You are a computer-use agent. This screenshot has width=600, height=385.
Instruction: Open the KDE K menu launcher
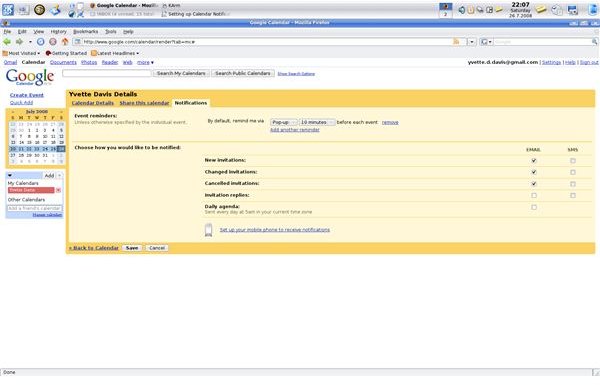(8, 10)
